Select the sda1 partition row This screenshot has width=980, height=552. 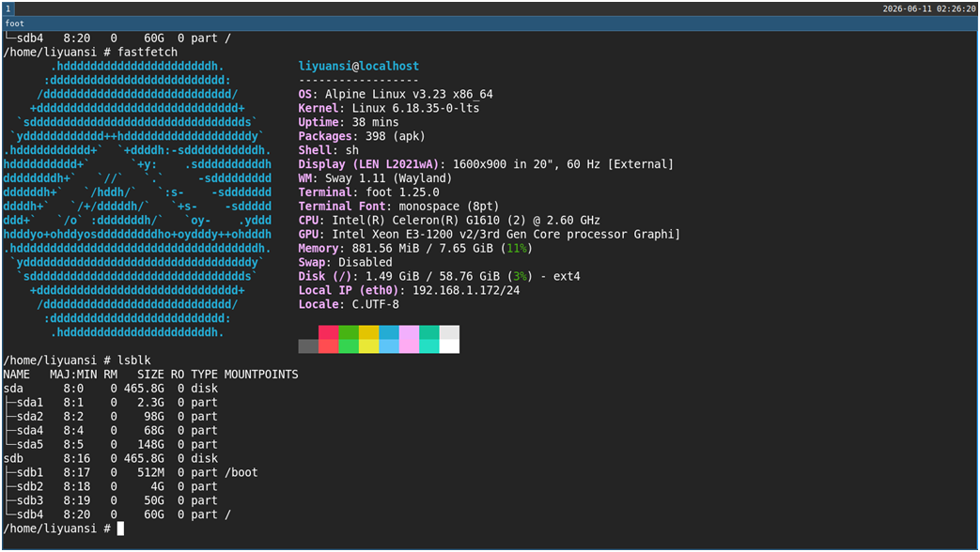[111, 403]
